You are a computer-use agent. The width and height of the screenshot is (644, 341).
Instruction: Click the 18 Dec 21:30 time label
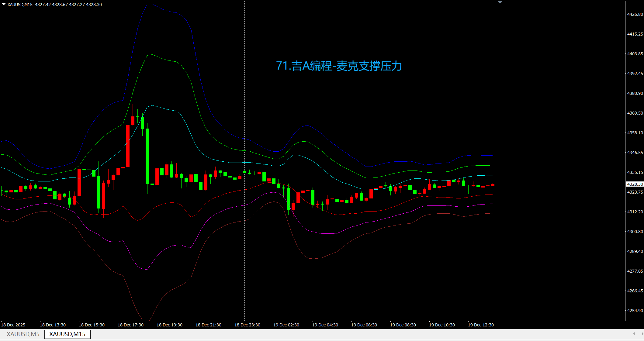click(x=208, y=325)
